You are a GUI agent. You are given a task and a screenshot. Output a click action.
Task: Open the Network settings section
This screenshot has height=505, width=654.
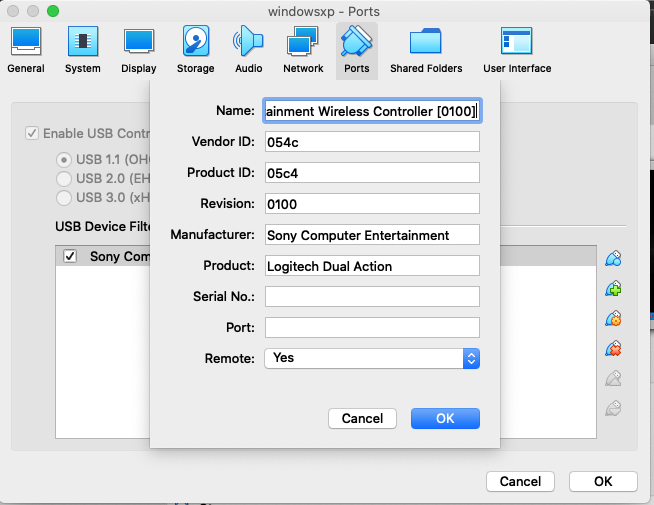(303, 50)
